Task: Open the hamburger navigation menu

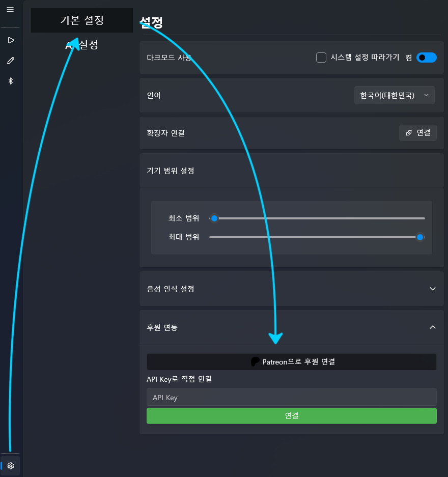Action: (10, 10)
